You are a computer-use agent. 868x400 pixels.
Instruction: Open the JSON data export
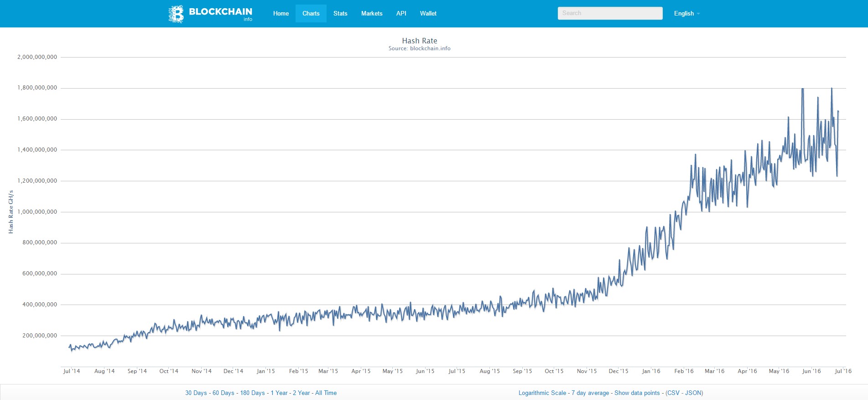pyautogui.click(x=693, y=393)
